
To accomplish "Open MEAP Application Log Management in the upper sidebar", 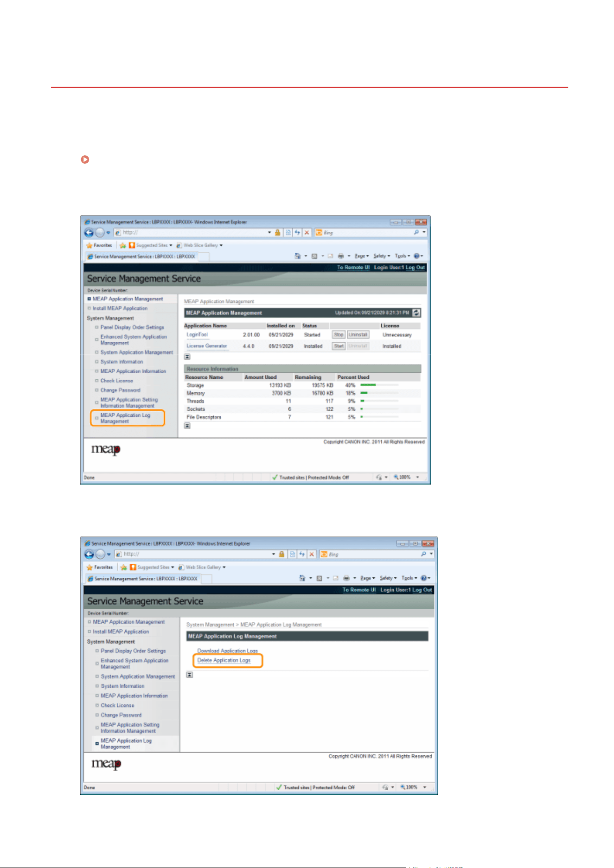I will (x=125, y=418).
